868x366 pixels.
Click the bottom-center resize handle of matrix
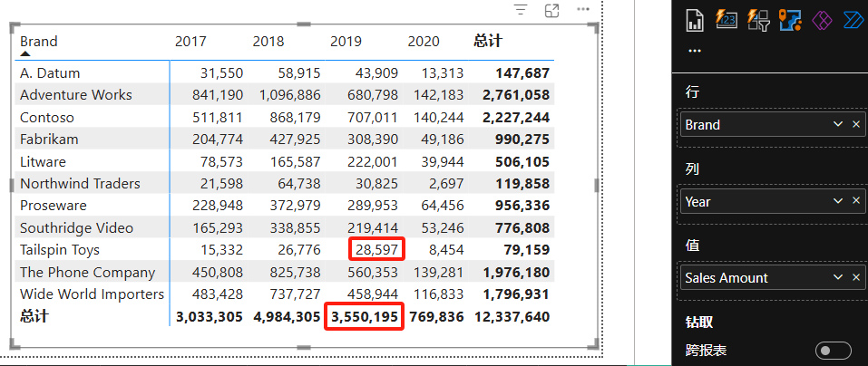pos(304,347)
